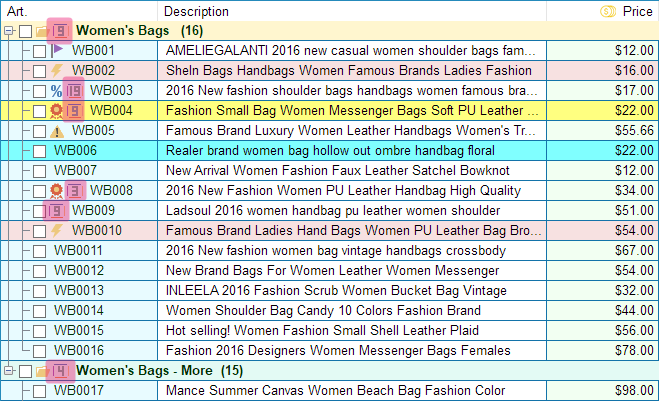Screen dimensions: 659x401
Task: Select the WB0014 candy color bag row
Action: [x=350, y=310]
